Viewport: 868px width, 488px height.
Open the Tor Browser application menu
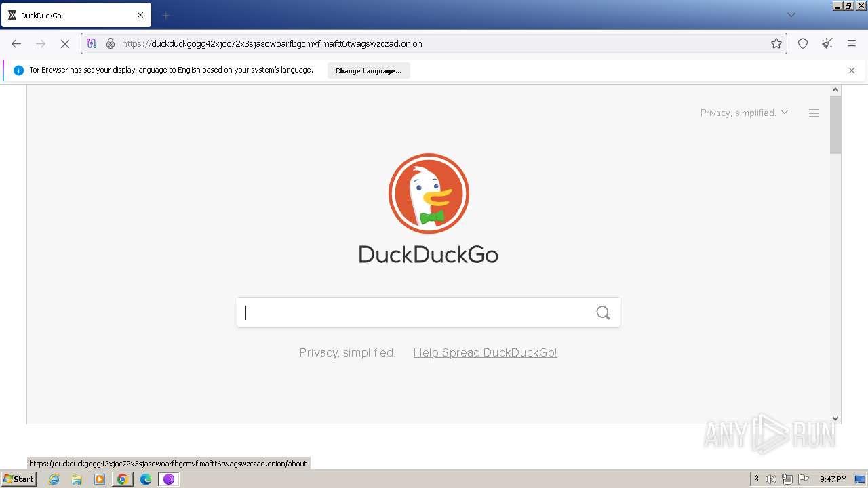pyautogui.click(x=852, y=43)
